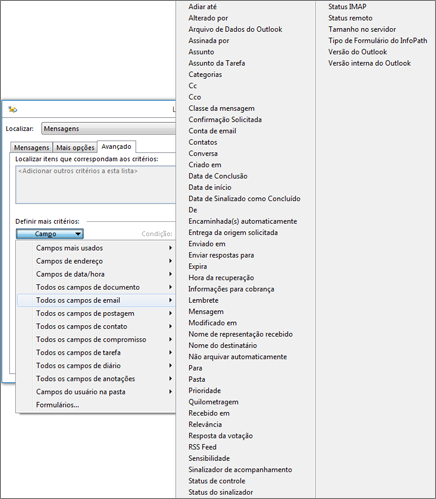Select the Avançado tab
This screenshot has height=499, width=436.
(116, 146)
